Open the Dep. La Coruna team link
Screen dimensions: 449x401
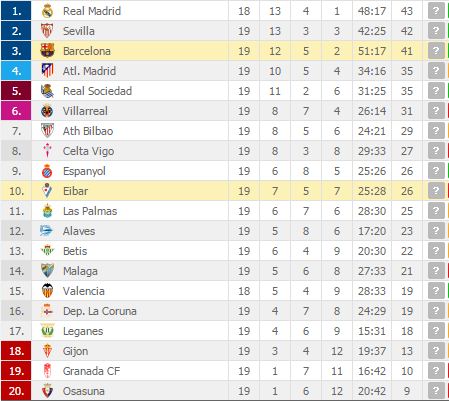(100, 311)
